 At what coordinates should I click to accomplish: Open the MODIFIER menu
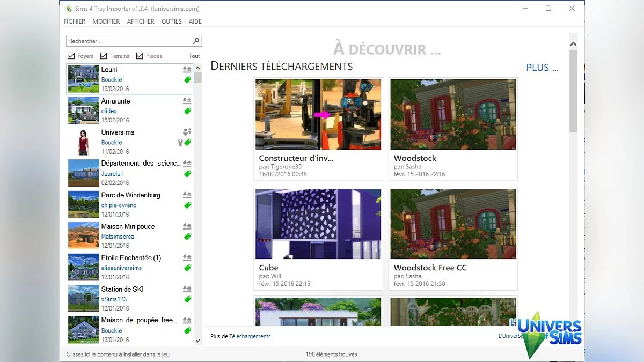(106, 21)
